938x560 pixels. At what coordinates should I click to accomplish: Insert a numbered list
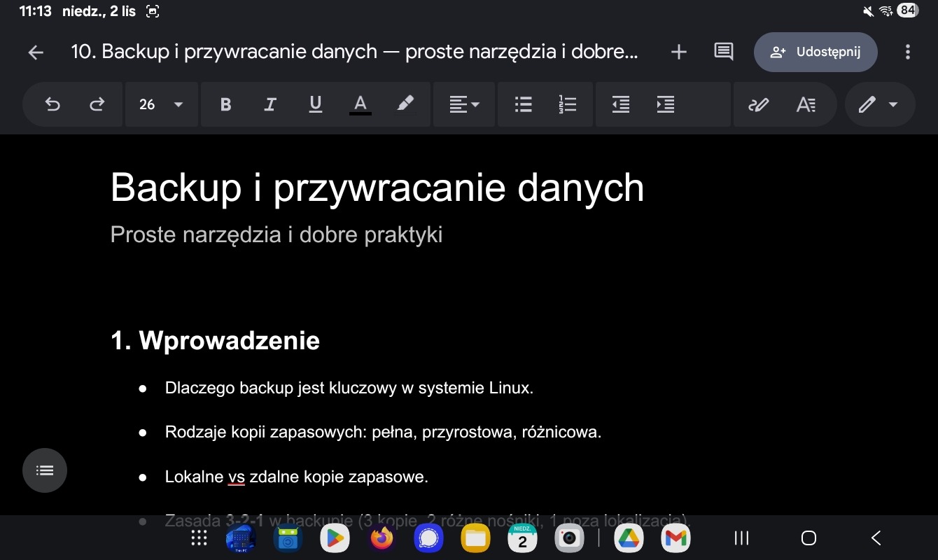(568, 104)
